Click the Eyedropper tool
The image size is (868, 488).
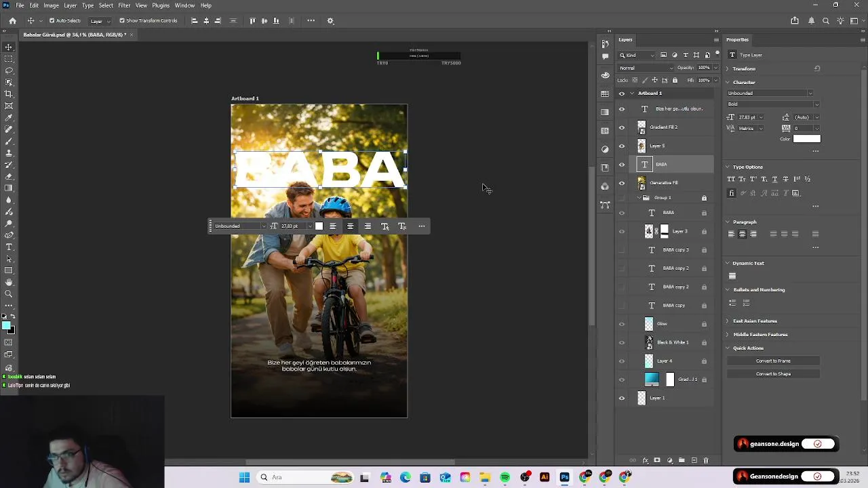point(9,117)
